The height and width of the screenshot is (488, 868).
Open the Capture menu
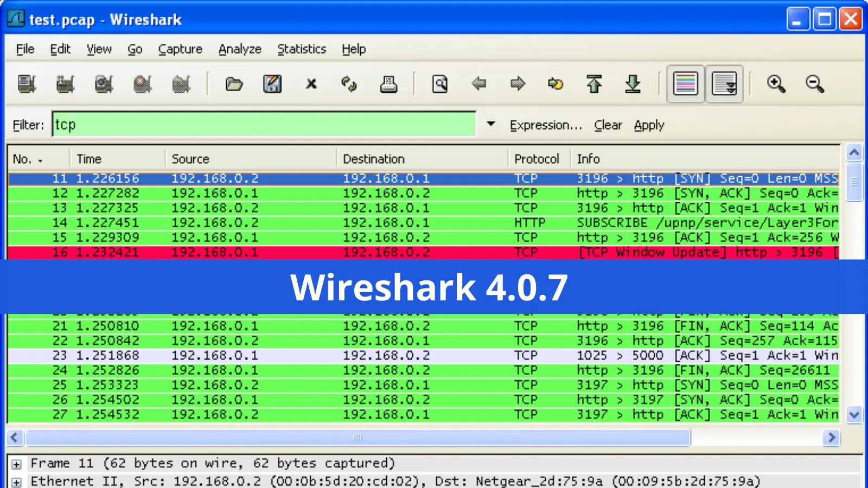pyautogui.click(x=180, y=49)
